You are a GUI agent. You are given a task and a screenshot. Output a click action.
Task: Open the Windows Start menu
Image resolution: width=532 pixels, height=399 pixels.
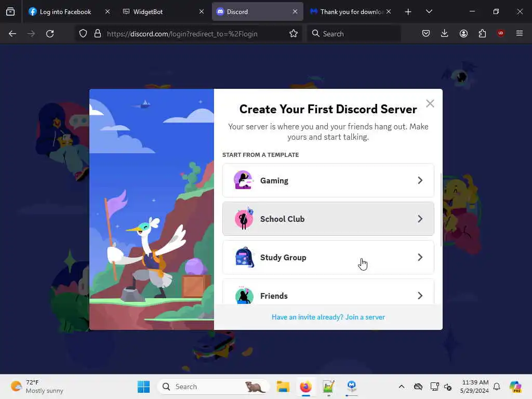(x=143, y=387)
